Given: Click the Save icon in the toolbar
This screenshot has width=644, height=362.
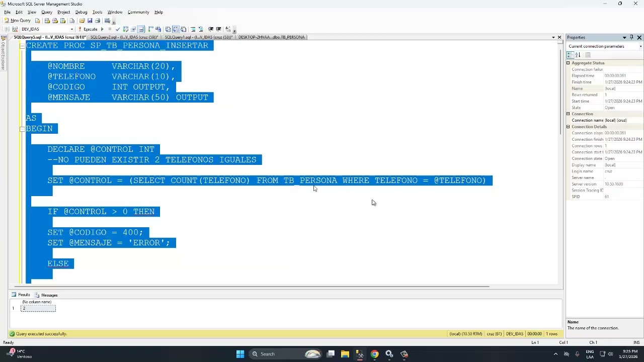Looking at the screenshot, I should point(90,21).
